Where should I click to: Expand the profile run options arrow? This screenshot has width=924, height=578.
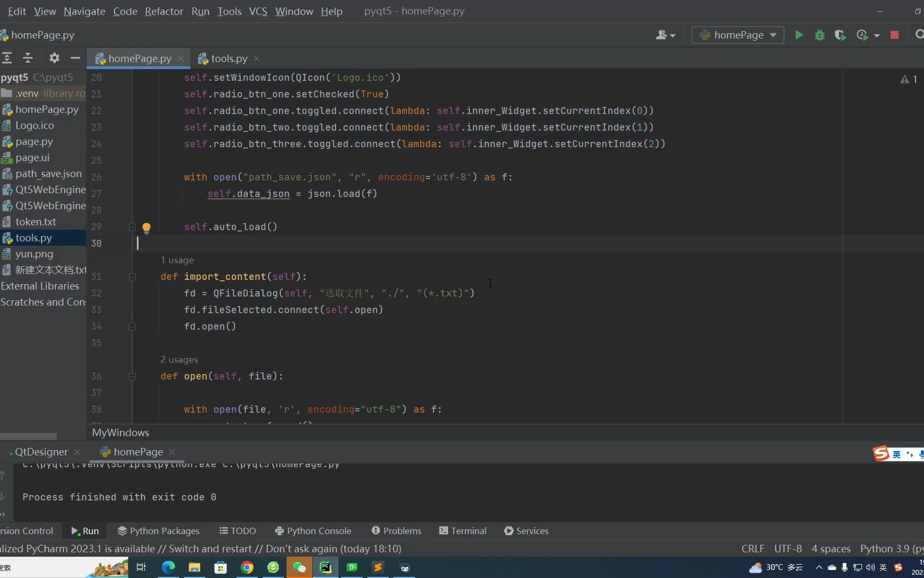tap(877, 35)
